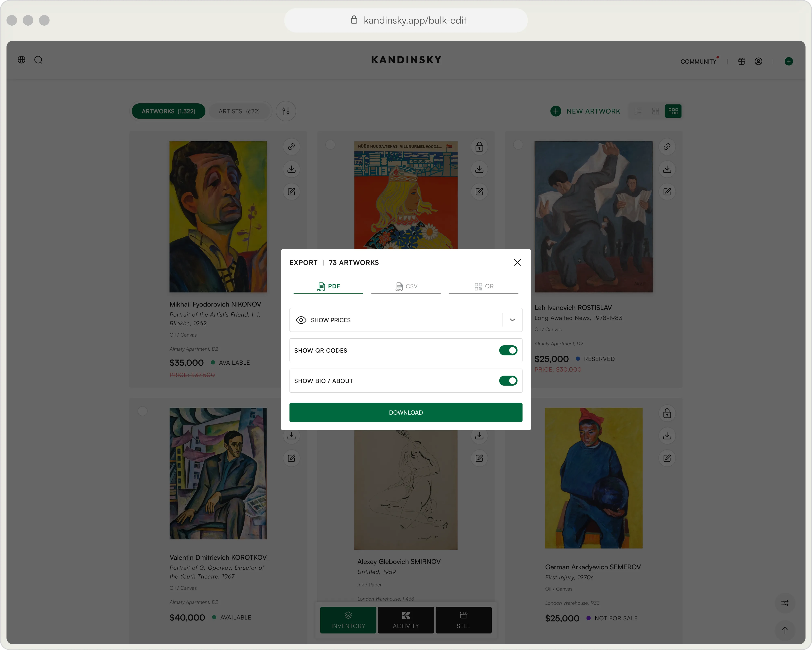812x650 pixels.
Task: Copy link for Nikonov portrait artwork
Action: point(291,147)
